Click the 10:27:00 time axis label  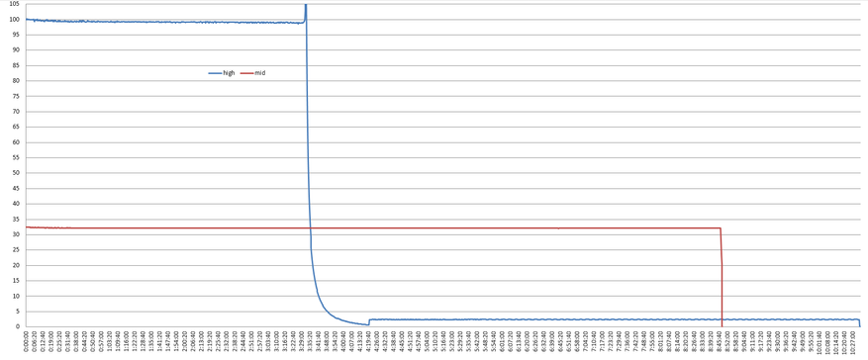click(x=852, y=343)
